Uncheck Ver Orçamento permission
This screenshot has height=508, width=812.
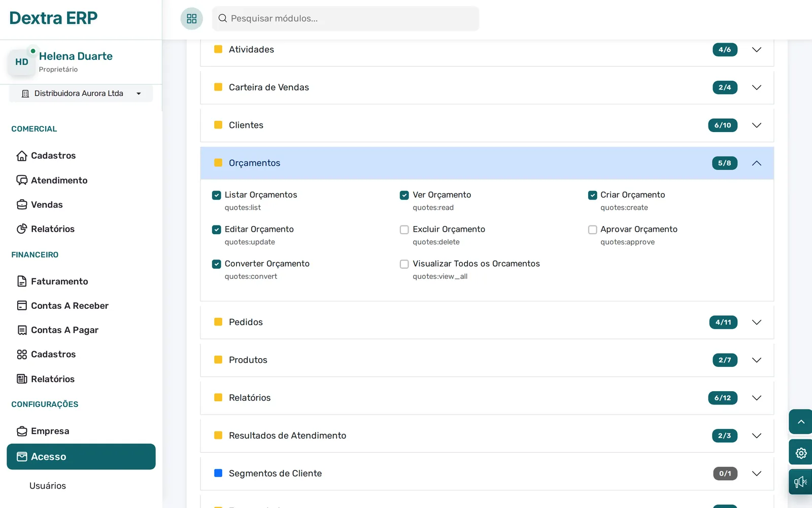[404, 195]
